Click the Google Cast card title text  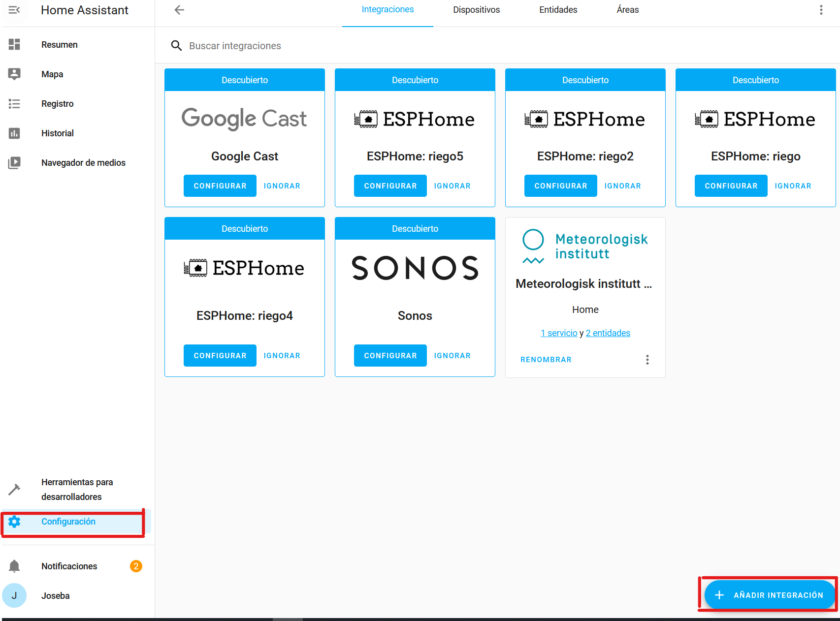245,156
